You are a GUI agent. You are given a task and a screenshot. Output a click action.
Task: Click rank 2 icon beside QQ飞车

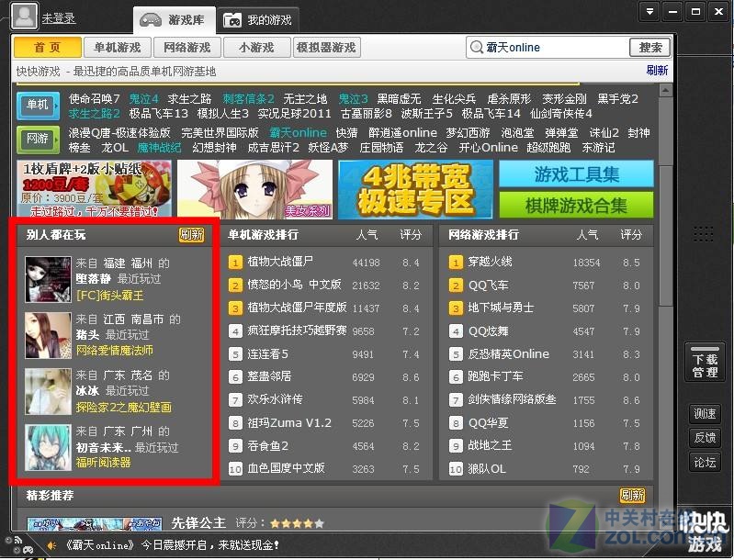coord(456,285)
